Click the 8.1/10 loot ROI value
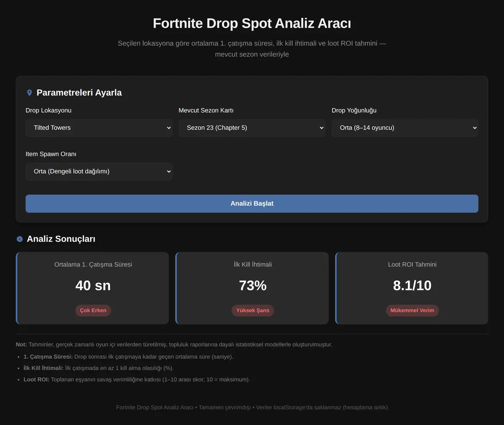This screenshot has height=425, width=504. click(412, 285)
